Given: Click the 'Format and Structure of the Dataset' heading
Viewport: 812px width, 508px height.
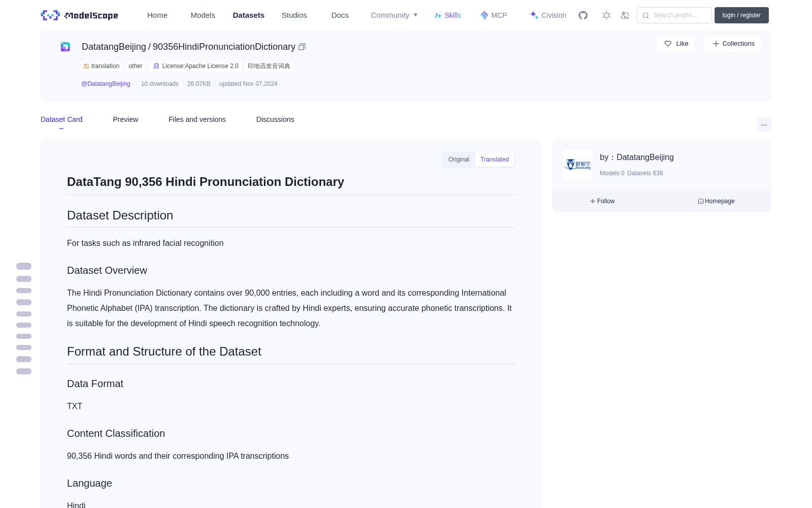Looking at the screenshot, I should [164, 352].
